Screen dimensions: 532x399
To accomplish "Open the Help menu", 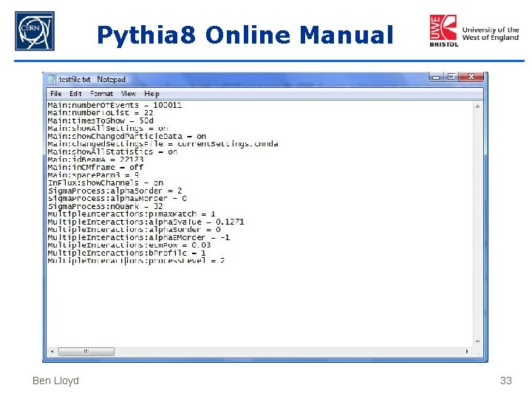I will pyautogui.click(x=151, y=94).
